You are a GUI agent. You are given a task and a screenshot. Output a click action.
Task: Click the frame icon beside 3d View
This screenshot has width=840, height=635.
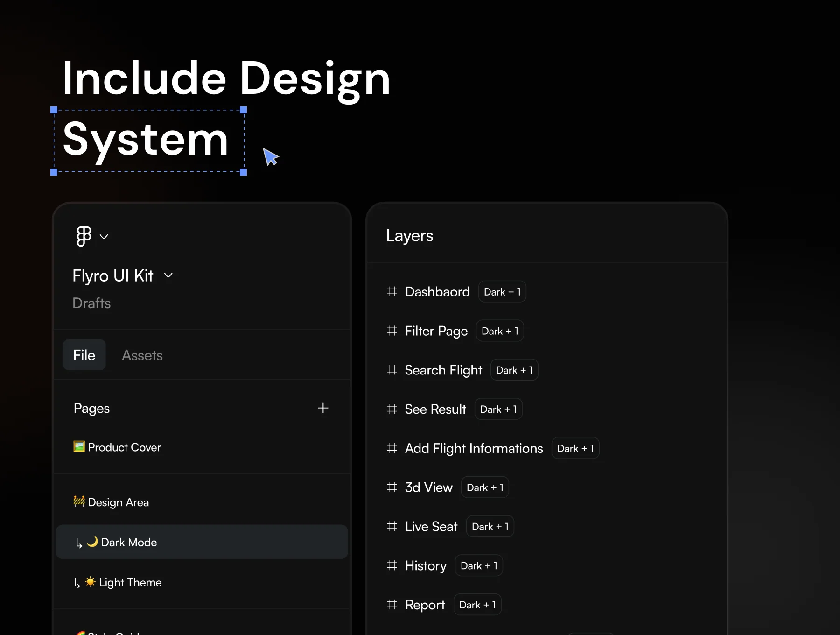392,487
